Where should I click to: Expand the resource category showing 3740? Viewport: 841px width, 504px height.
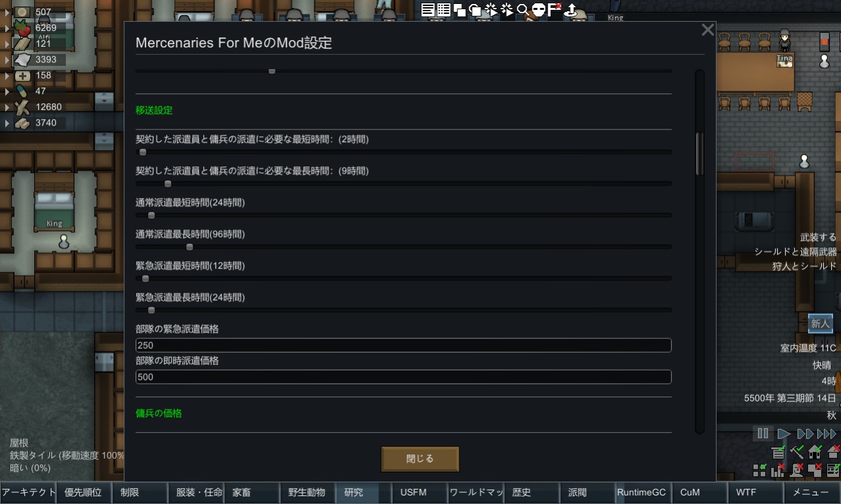click(x=7, y=123)
